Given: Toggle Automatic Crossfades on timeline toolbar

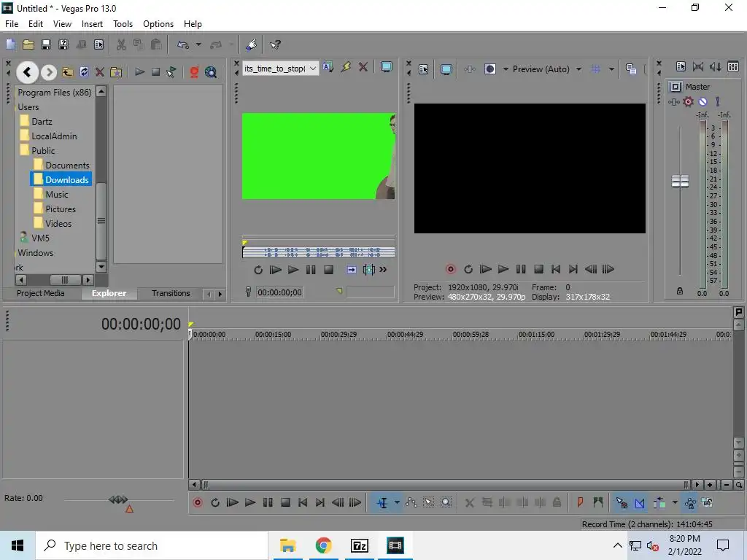Looking at the screenshot, I should coord(640,502).
